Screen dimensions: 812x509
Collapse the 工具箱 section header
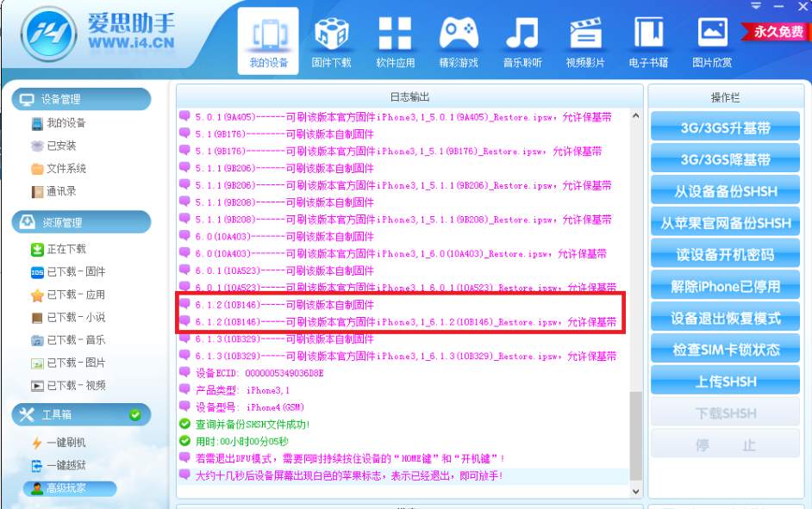[81, 415]
